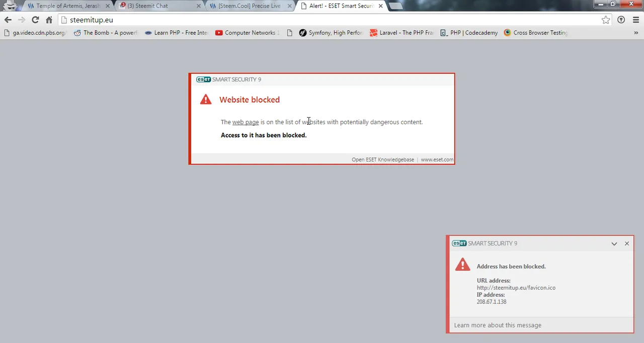The image size is (644, 343).
Task: Click the blocked URL steemitup.eu/favicon.ico text
Action: click(516, 288)
